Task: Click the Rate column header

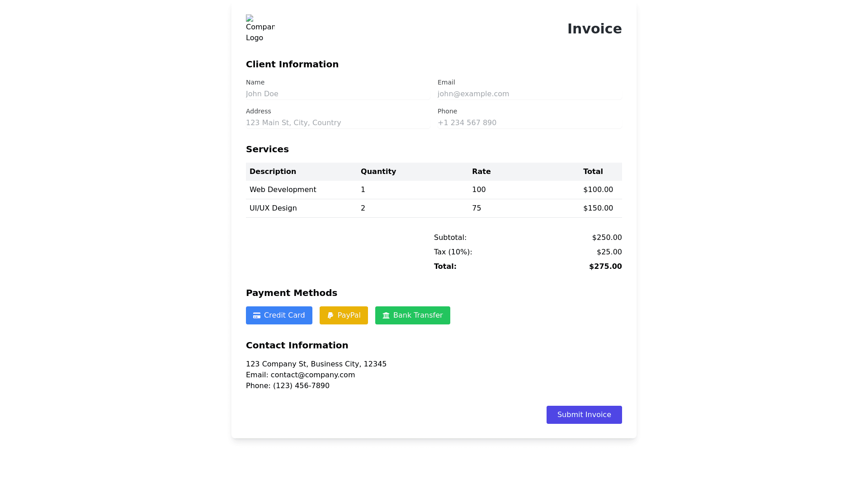Action: 481,172
